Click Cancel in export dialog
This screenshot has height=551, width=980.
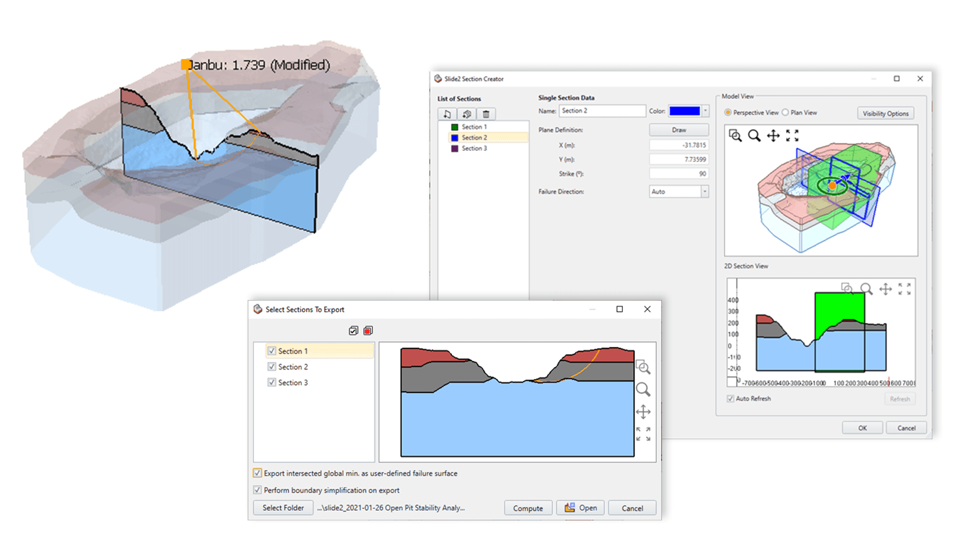[632, 509]
